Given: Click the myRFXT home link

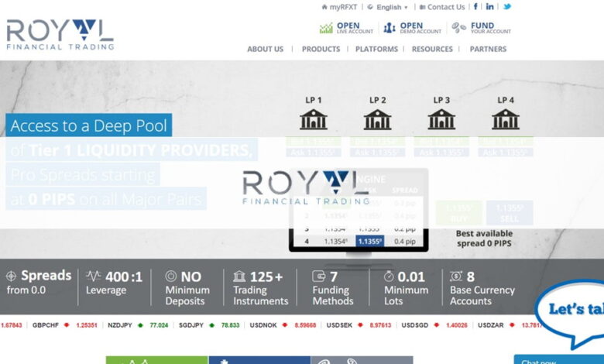Looking at the screenshot, I should tap(339, 7).
